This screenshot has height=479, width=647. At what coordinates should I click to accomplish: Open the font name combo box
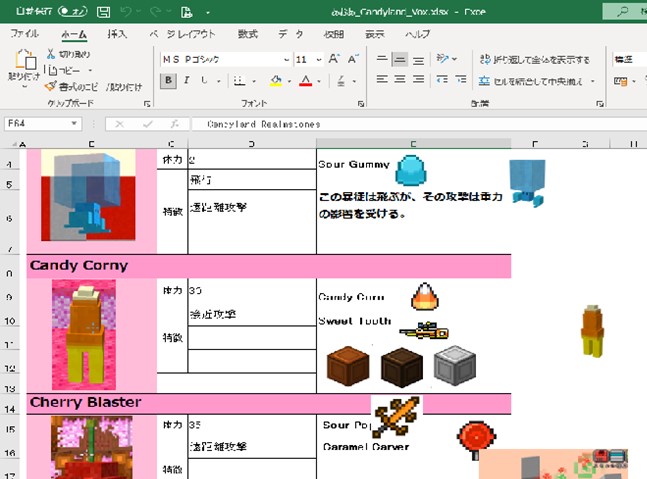225,59
